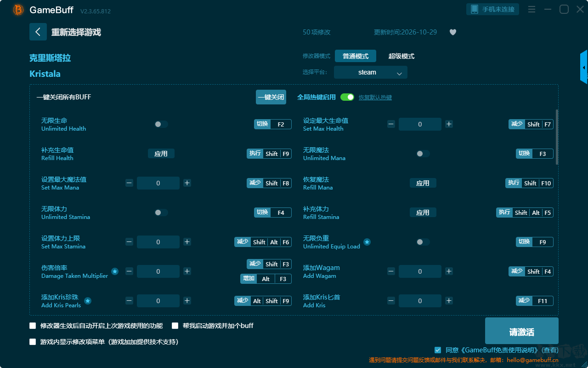
Task: Toggle Unlimited Equip Load switch
Action: (423, 242)
